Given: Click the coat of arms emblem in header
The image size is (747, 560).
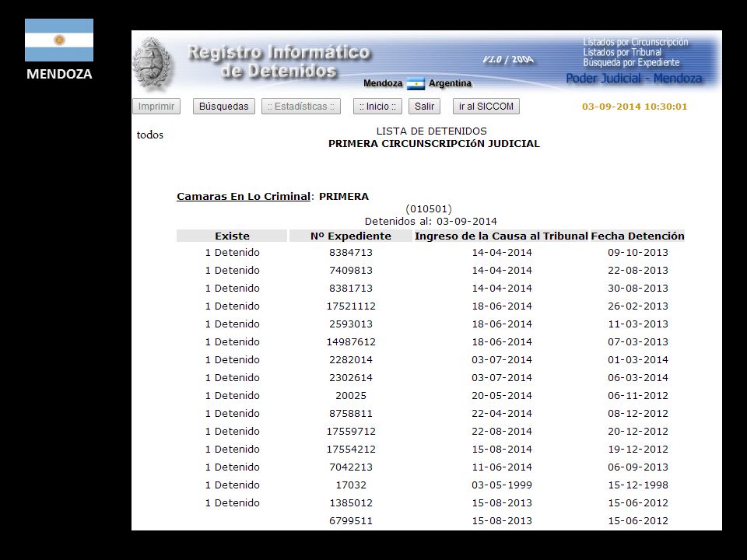Looking at the screenshot, I should point(152,63).
